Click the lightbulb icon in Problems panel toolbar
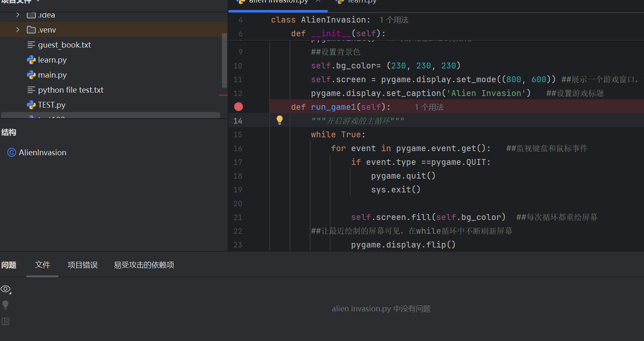644x341 pixels. [5, 304]
